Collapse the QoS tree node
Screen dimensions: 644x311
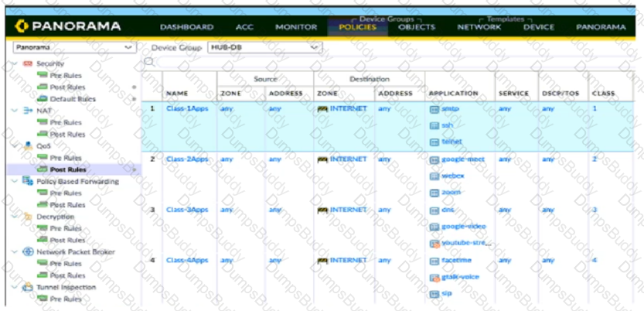(15, 146)
